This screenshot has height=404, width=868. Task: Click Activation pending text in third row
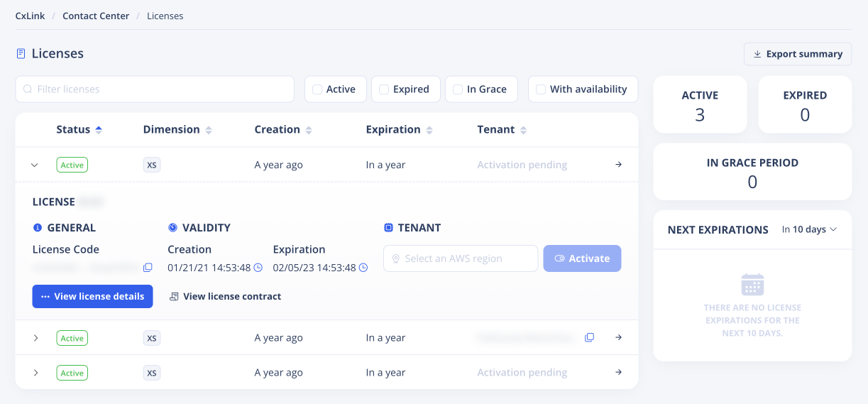(x=522, y=373)
